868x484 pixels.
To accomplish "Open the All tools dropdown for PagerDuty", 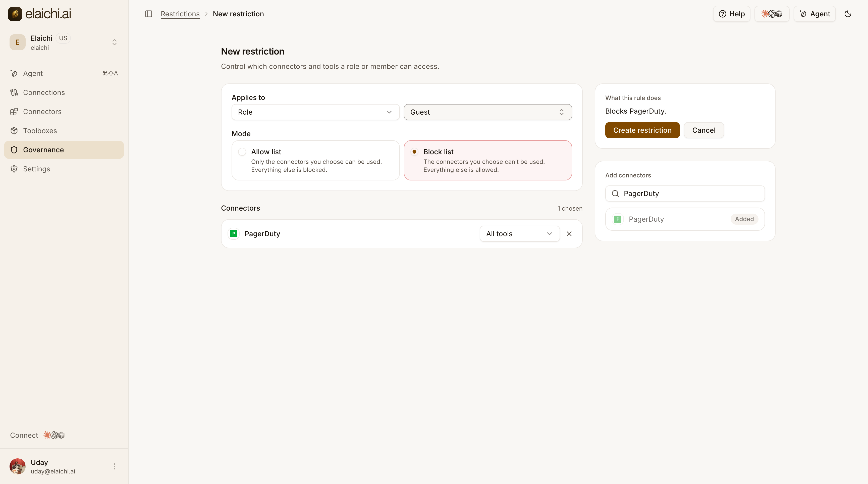I will pyautogui.click(x=520, y=234).
